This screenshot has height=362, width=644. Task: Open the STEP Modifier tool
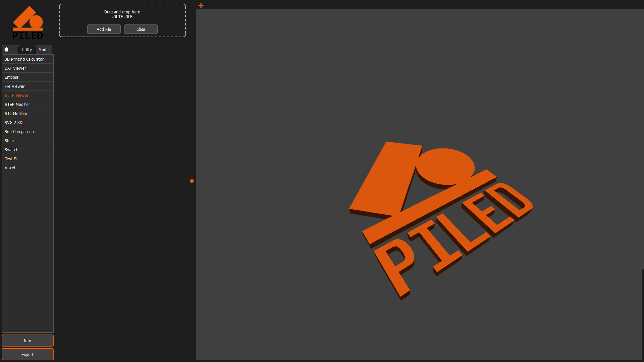point(17,104)
